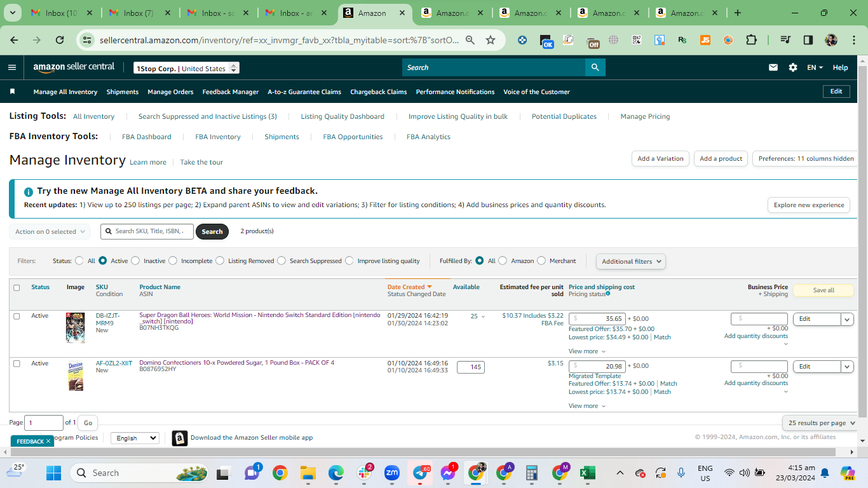Screen dimensions: 868x488
Task: Choose the Listing Removed radio button
Action: 220,261
